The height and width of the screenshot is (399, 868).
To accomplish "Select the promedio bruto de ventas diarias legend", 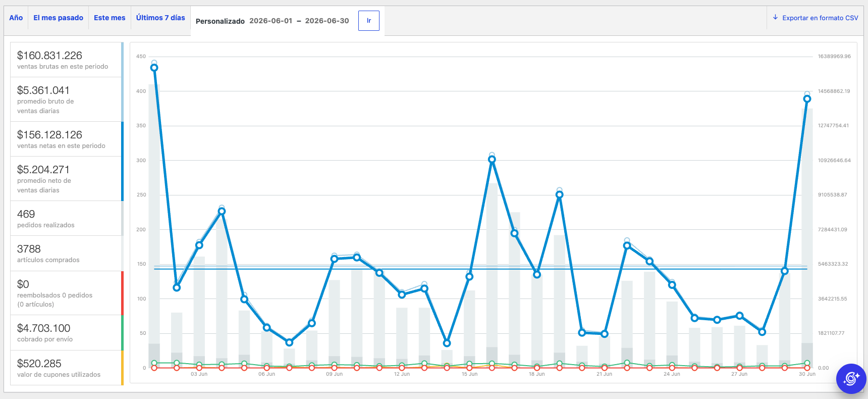I will pyautogui.click(x=67, y=99).
